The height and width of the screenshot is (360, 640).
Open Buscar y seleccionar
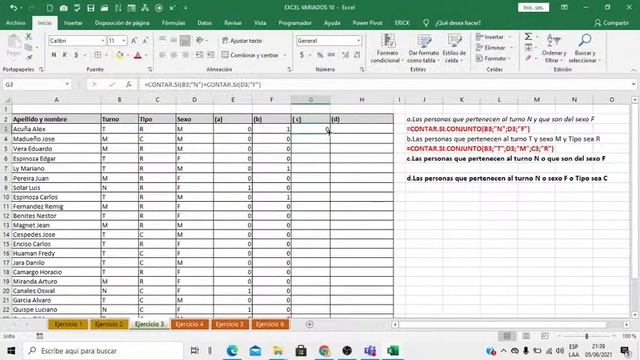click(584, 49)
